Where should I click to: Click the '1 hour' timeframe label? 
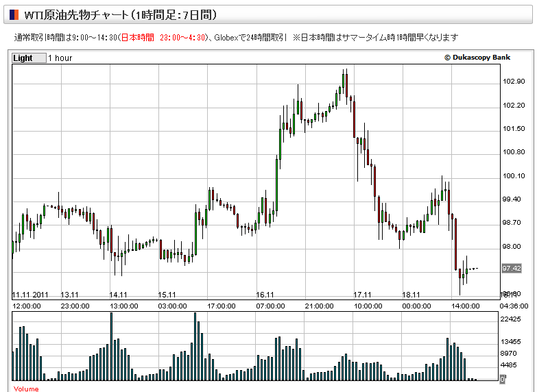click(60, 58)
